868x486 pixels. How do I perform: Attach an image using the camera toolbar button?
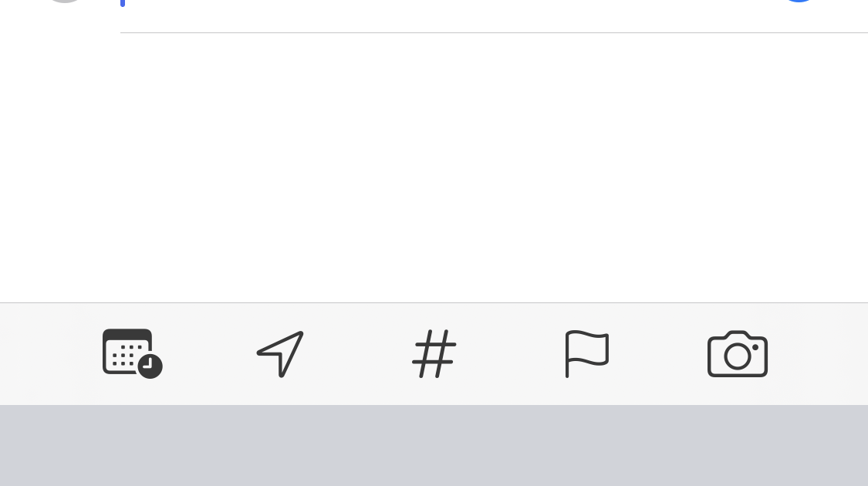tap(738, 354)
